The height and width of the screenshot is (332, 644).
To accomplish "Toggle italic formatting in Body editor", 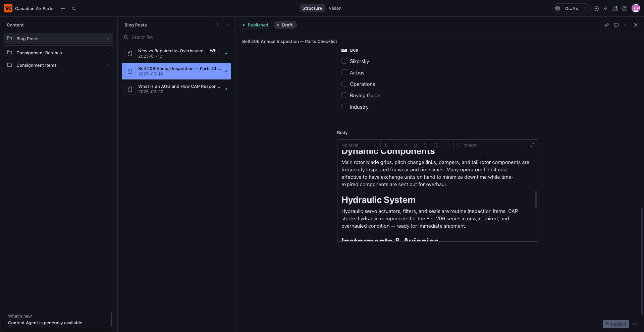I will [x=396, y=145].
